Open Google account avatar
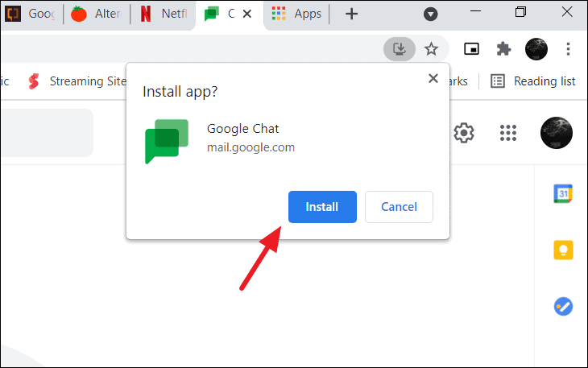This screenshot has height=368, width=588. coord(557,133)
